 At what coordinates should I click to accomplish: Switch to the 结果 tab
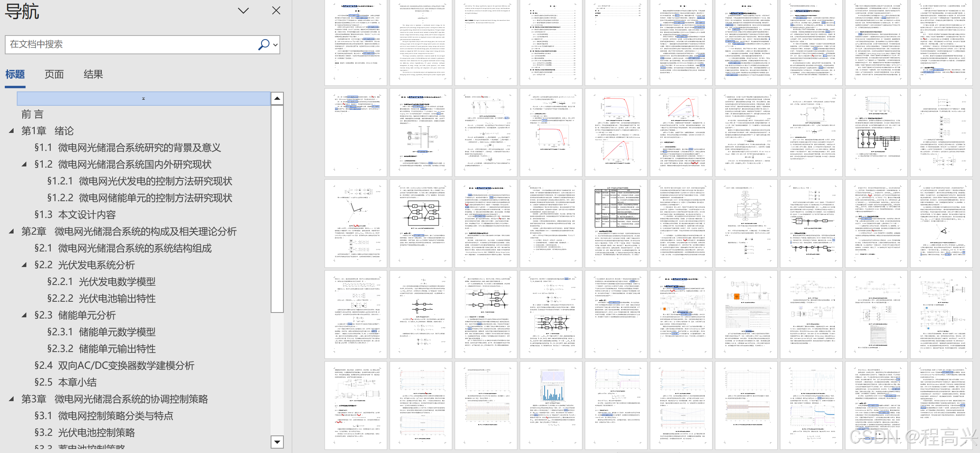click(x=93, y=74)
